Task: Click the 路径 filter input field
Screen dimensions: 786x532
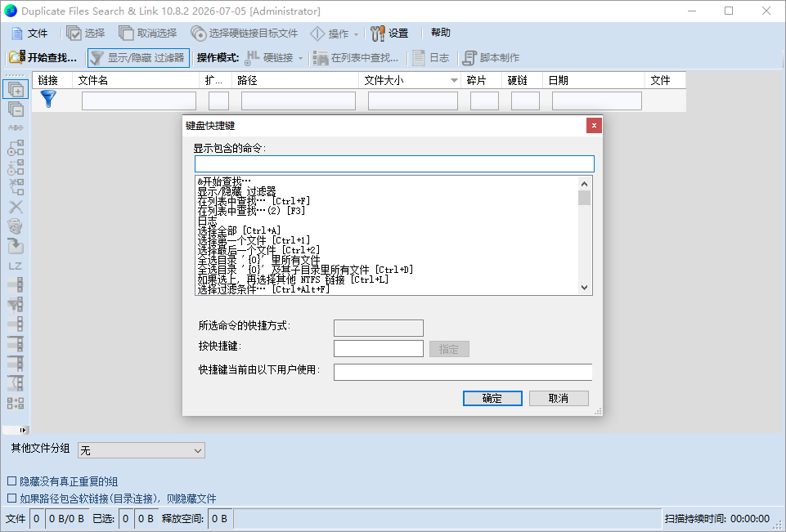Action: pos(299,101)
